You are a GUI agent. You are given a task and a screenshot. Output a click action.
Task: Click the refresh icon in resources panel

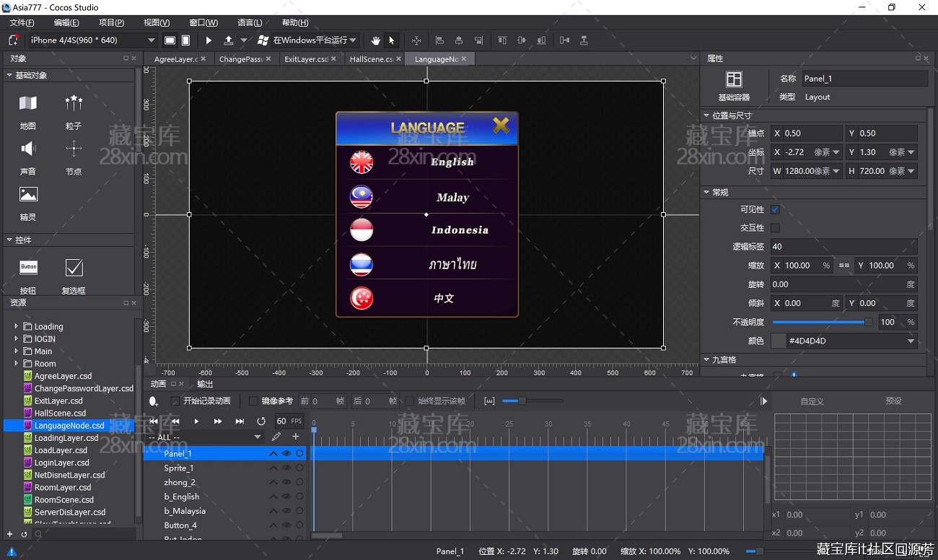pyautogui.click(x=24, y=534)
